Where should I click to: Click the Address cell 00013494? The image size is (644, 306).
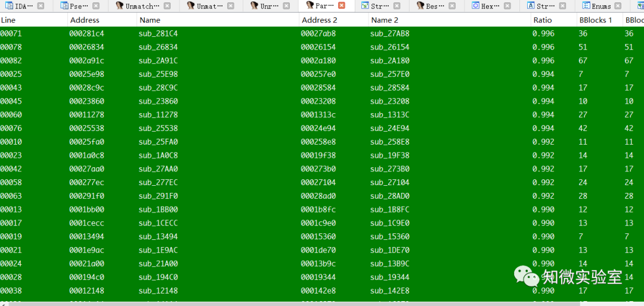point(86,237)
